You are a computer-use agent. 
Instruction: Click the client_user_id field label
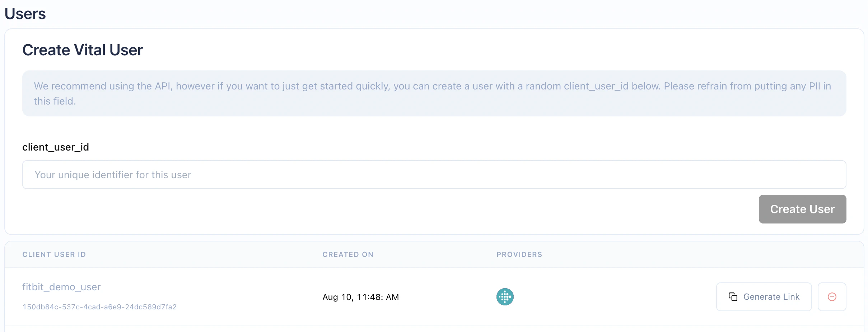[56, 147]
